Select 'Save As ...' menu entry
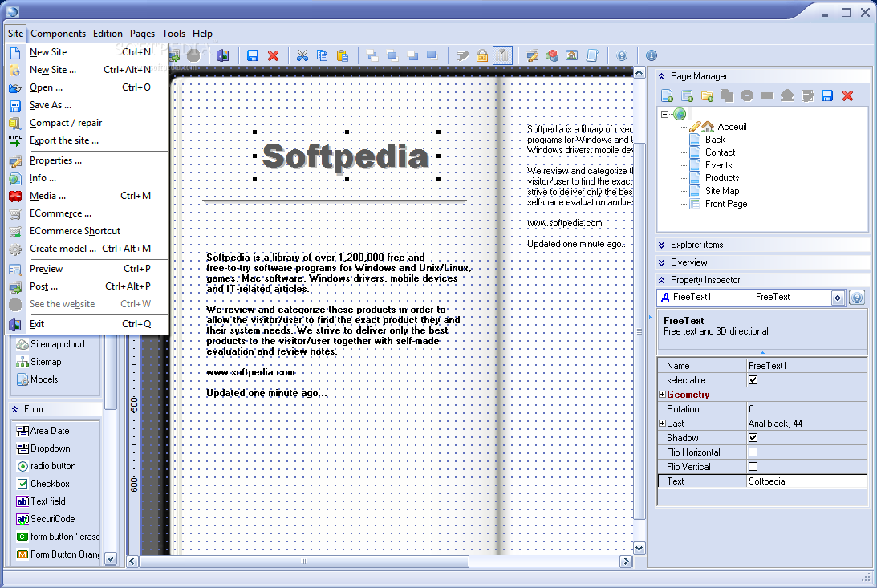The image size is (877, 588). pyautogui.click(x=87, y=105)
